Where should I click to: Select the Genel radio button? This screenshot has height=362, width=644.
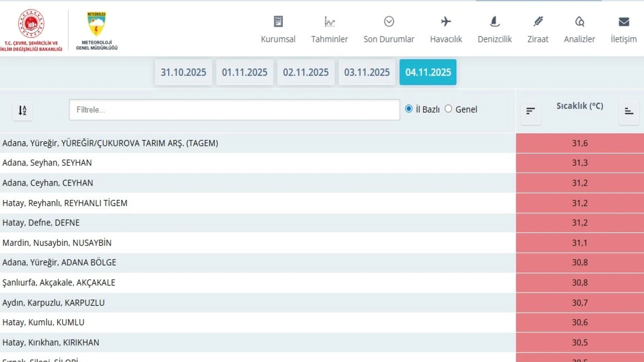point(448,109)
